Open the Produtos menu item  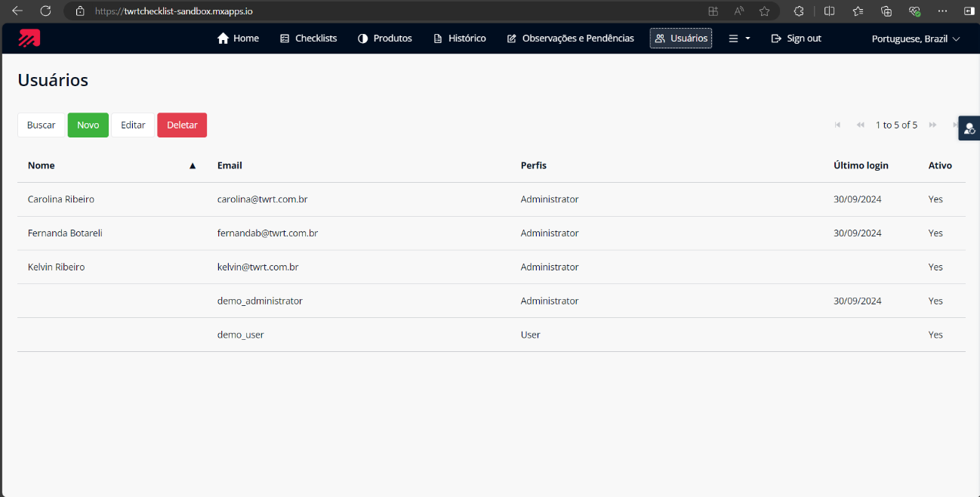click(x=385, y=39)
